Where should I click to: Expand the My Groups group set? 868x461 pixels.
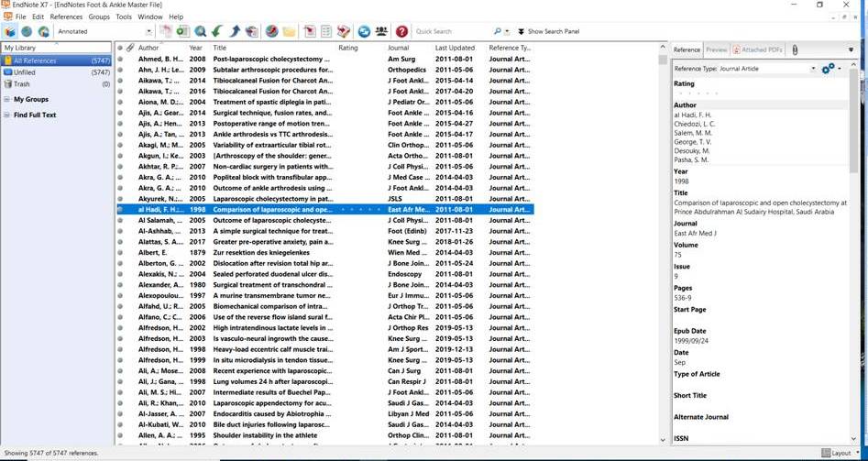(6, 100)
